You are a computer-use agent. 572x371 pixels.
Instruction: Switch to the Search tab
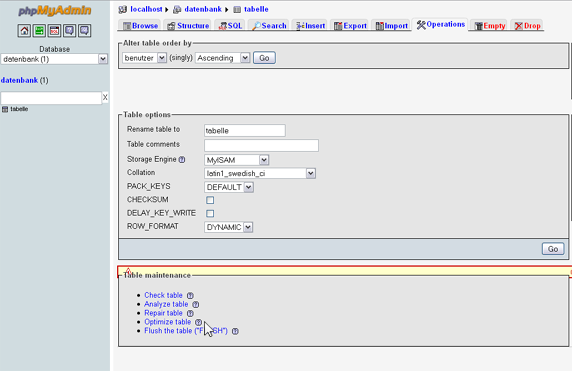pos(269,26)
